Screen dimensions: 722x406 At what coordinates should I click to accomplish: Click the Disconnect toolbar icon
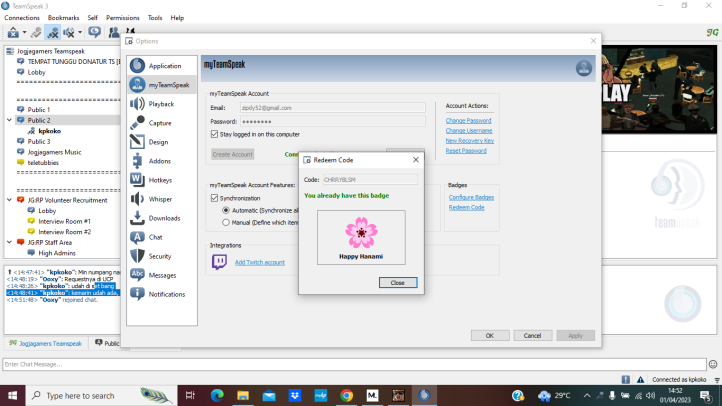(35, 32)
